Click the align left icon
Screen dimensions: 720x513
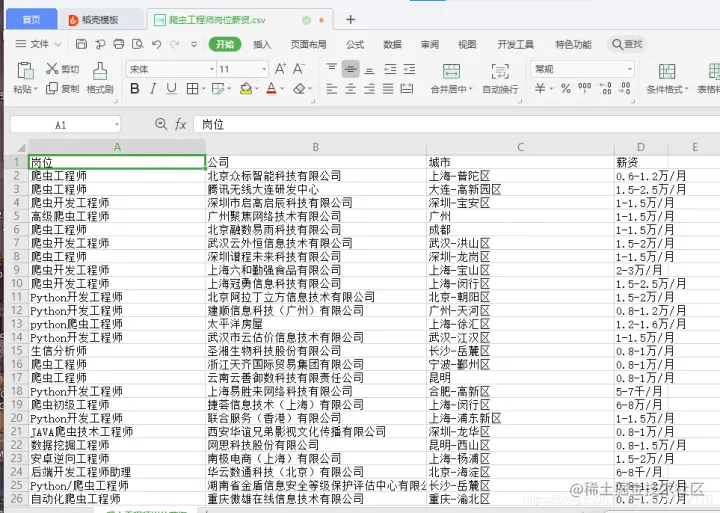332,88
